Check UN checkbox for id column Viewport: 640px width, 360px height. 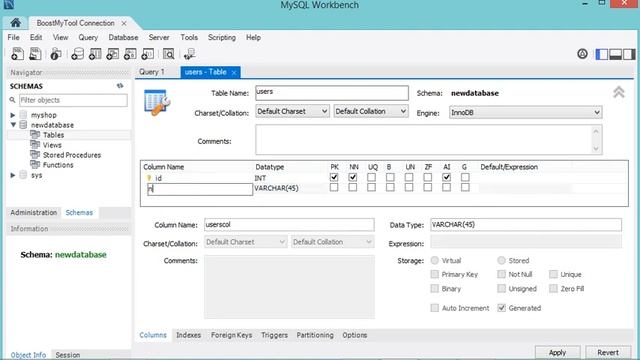pos(409,177)
